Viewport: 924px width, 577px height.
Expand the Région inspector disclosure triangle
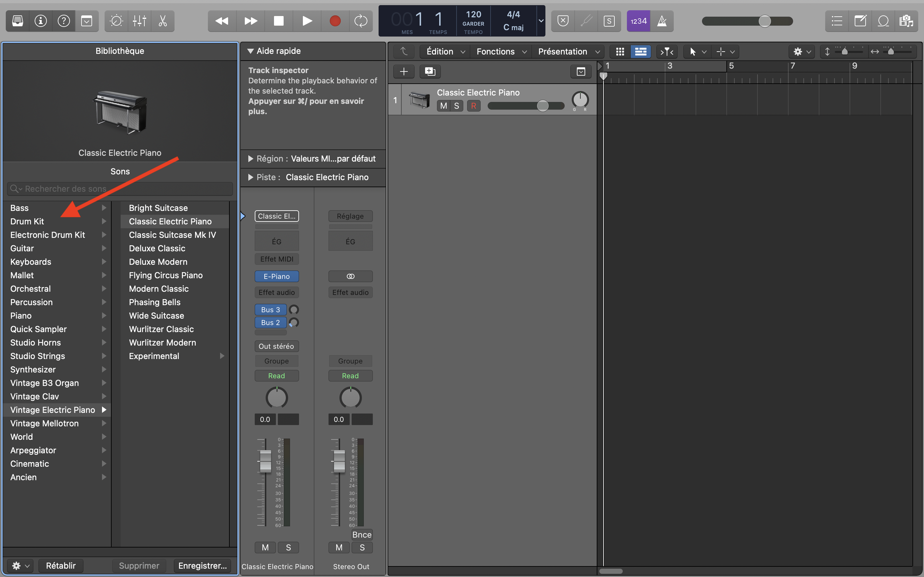pyautogui.click(x=251, y=159)
